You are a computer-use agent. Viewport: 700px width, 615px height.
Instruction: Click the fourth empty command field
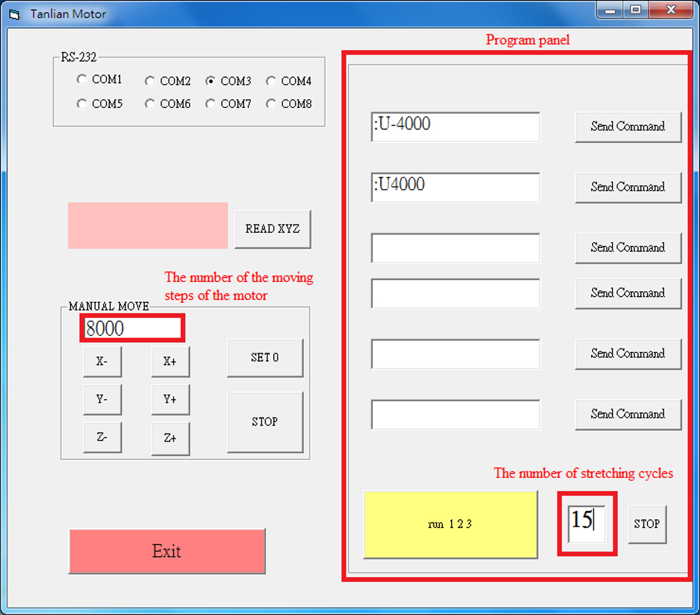(456, 293)
